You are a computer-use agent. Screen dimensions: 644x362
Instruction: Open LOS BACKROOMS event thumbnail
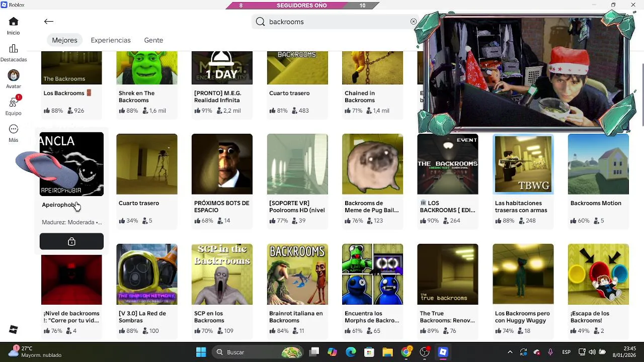[448, 164]
